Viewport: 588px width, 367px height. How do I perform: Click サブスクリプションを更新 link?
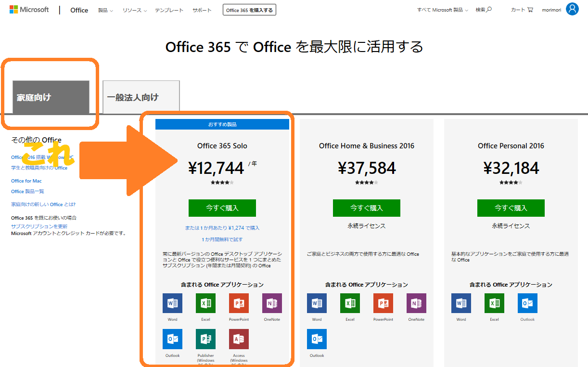39,226
